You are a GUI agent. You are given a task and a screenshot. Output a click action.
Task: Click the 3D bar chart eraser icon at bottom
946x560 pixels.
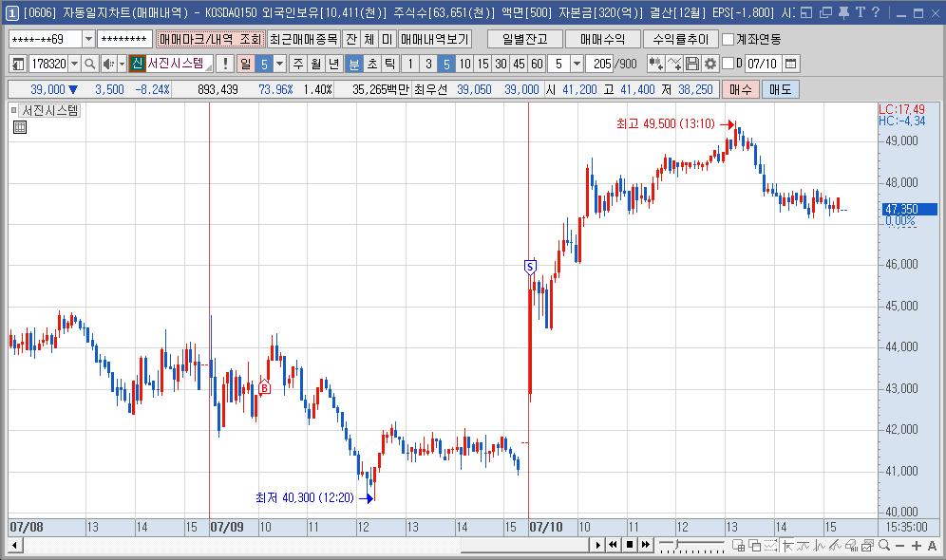pos(851,546)
